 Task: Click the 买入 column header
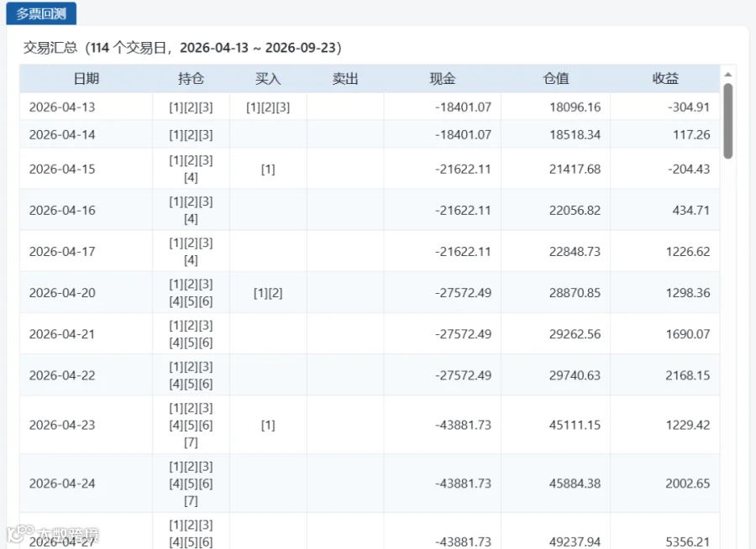point(268,79)
